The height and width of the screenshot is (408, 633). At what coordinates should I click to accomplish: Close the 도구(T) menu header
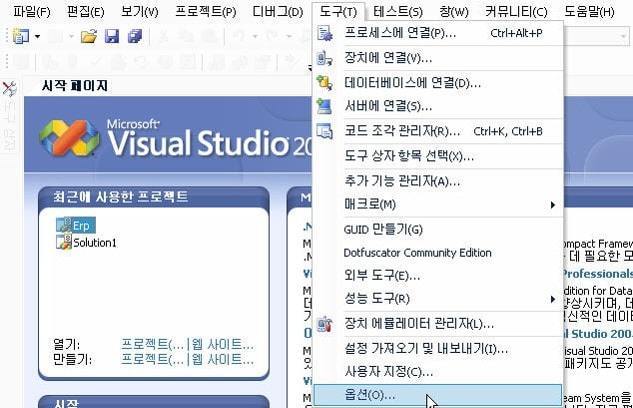tap(338, 11)
